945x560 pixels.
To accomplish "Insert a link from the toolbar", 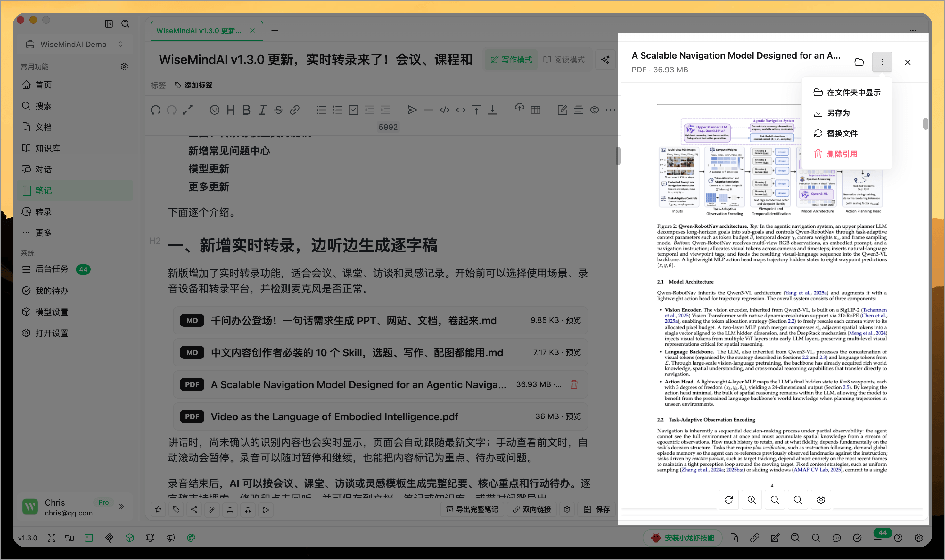I will [295, 110].
